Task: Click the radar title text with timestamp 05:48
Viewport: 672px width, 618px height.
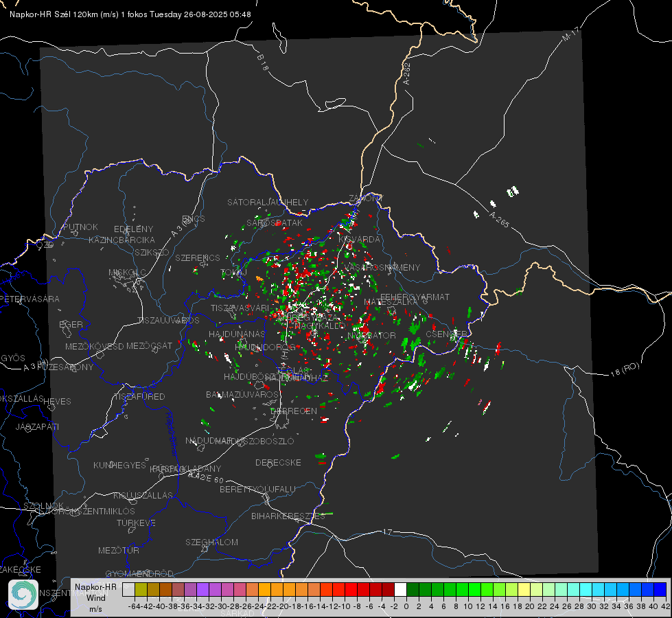Action: (x=130, y=14)
